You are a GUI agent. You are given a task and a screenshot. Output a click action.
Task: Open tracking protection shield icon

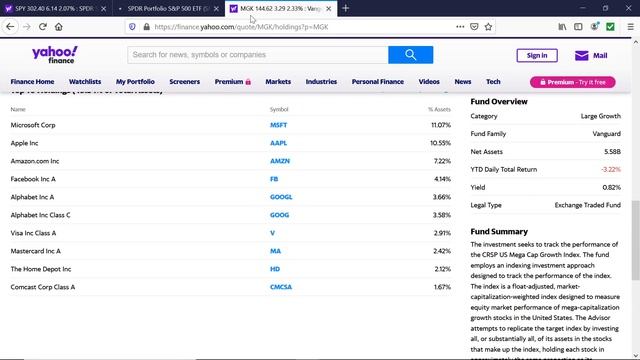point(132,27)
